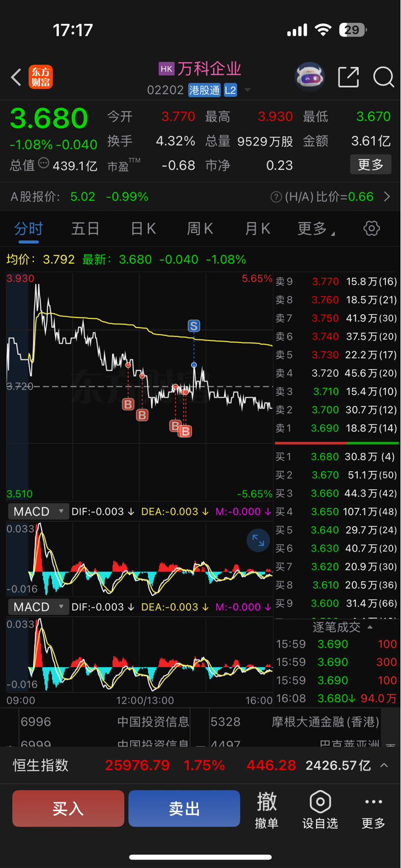This screenshot has height=868, width=401.
Task: Tap broker 6996 中国投资信息 row
Action: [104, 722]
